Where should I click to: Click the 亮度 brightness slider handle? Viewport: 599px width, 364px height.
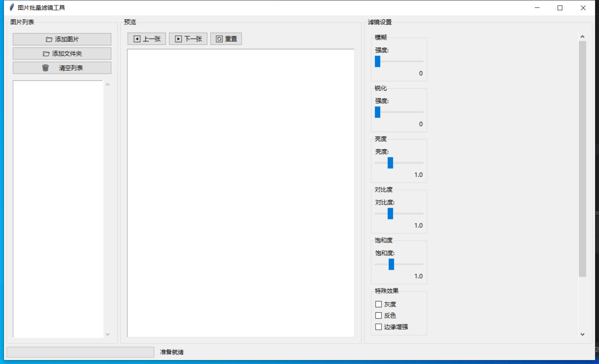pyautogui.click(x=390, y=163)
